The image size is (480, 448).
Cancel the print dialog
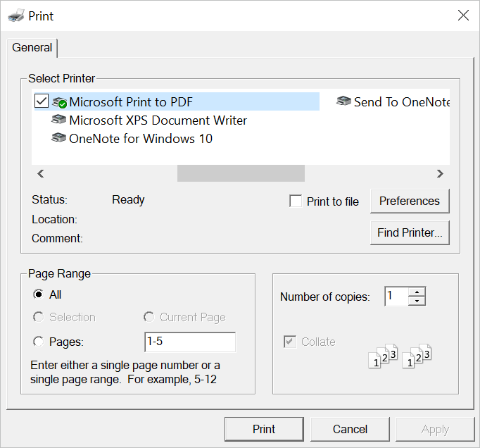click(350, 429)
